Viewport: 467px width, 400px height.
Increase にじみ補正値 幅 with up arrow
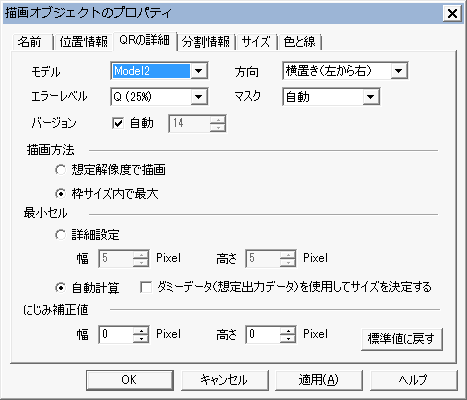(141, 331)
